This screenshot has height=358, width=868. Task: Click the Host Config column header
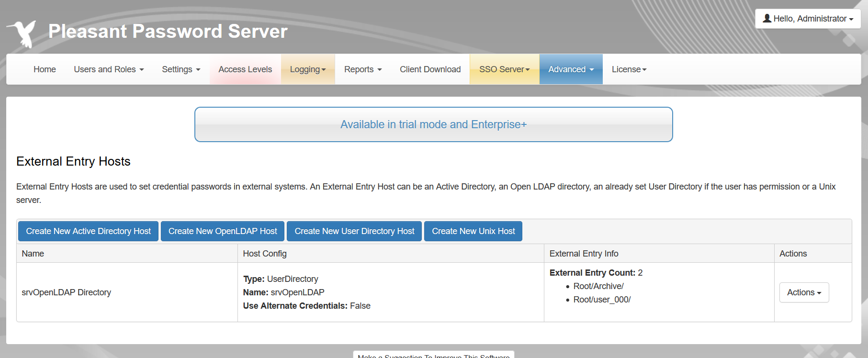coord(391,254)
